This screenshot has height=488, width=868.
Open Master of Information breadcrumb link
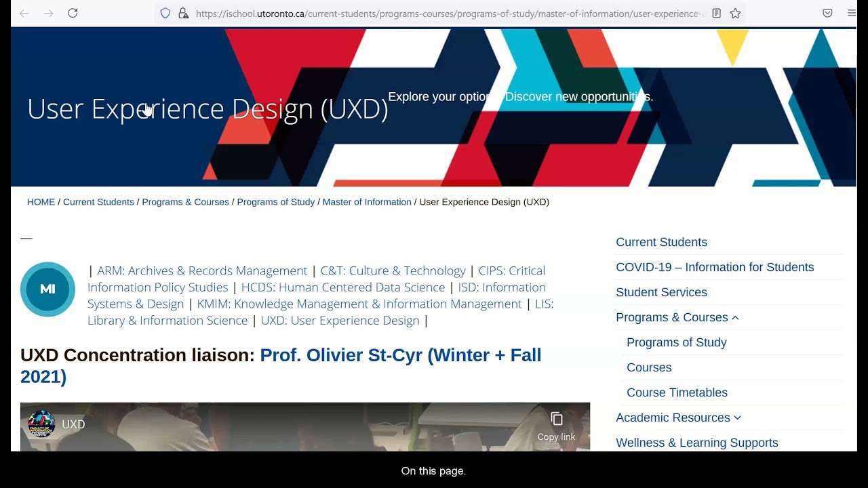click(367, 202)
